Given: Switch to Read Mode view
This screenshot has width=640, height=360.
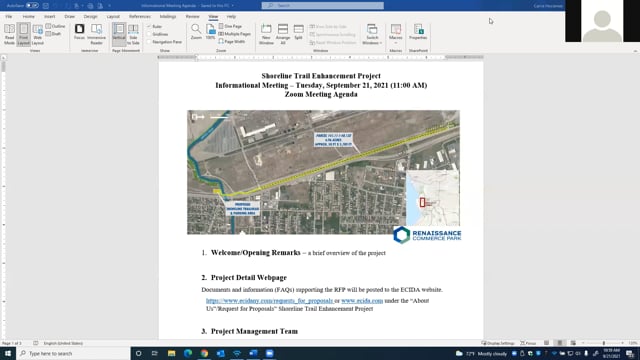Looking at the screenshot, I should (9, 34).
